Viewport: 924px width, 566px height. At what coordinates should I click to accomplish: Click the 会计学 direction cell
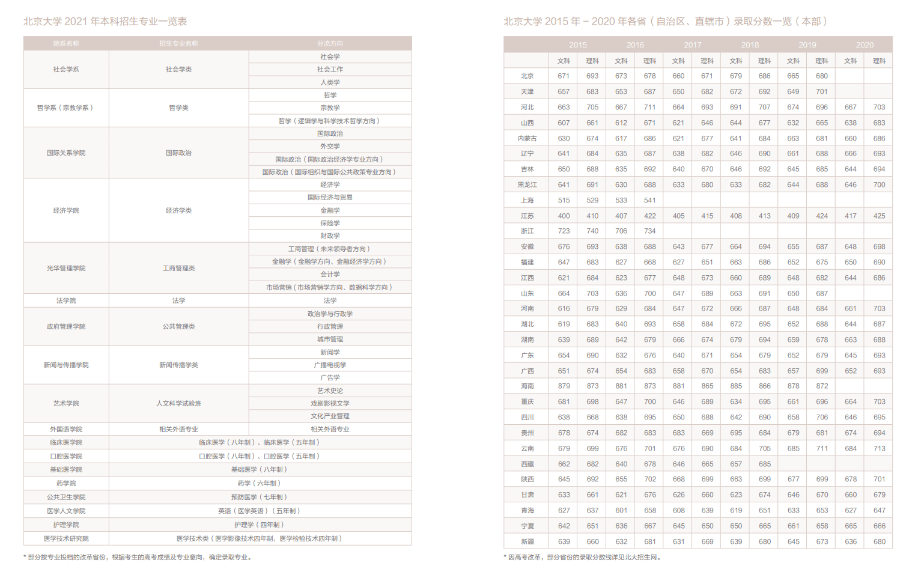[330, 274]
